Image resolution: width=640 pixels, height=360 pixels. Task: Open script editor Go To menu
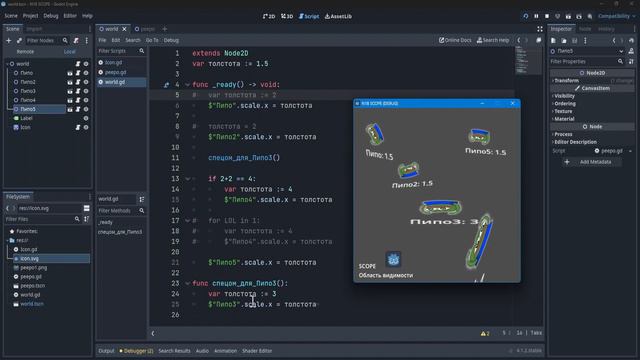152,40
